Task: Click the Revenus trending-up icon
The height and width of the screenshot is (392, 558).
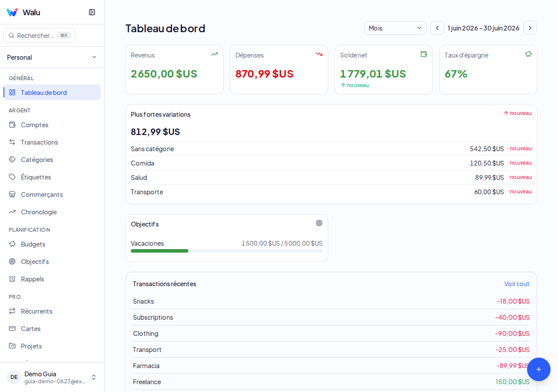Action: pyautogui.click(x=214, y=54)
